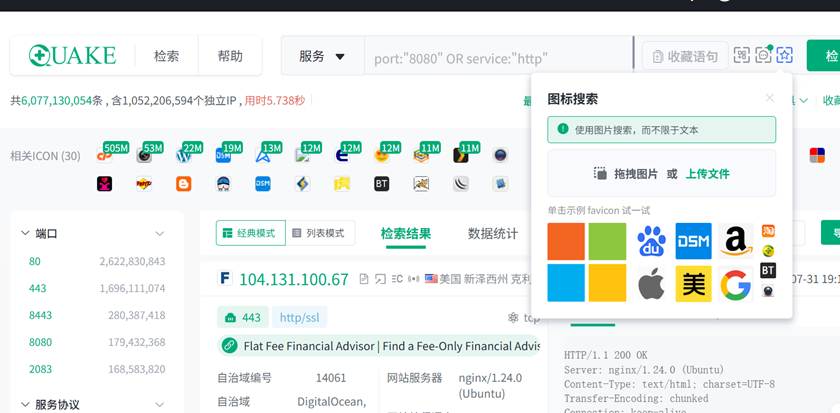Try the Apple logo sample favicon
Image resolution: width=840 pixels, height=413 pixels.
click(x=651, y=283)
